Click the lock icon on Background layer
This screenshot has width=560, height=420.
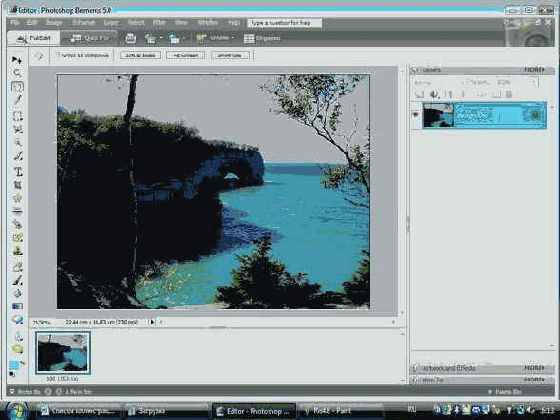pyautogui.click(x=535, y=115)
